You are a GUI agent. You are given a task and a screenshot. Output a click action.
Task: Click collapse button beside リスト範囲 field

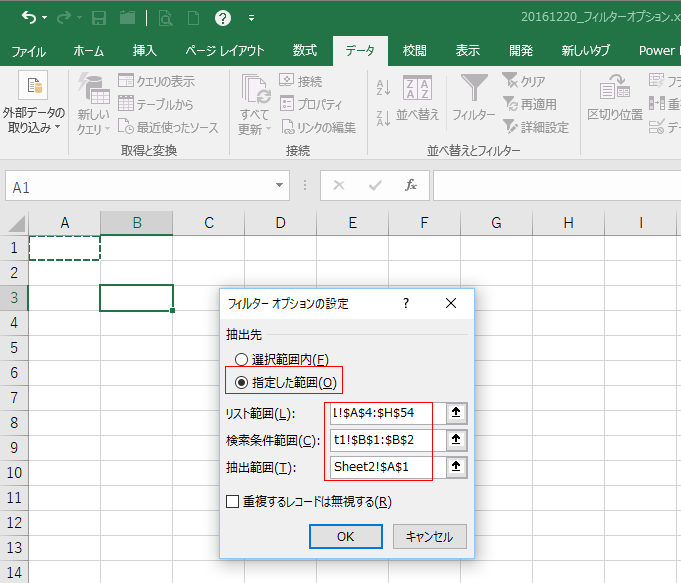coord(456,413)
